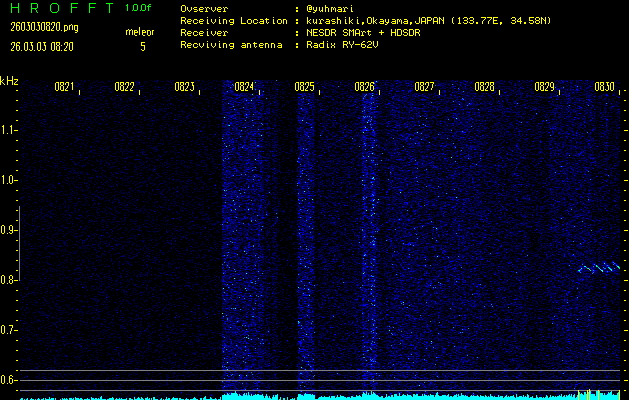This screenshot has height=400, width=629.
Task: Click the 0827 time marker
Action: 424,87
